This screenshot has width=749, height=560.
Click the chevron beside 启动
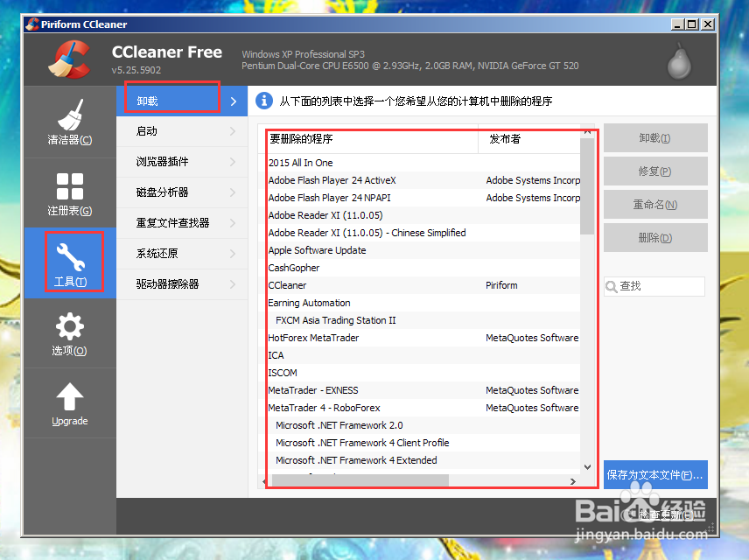pos(233,131)
